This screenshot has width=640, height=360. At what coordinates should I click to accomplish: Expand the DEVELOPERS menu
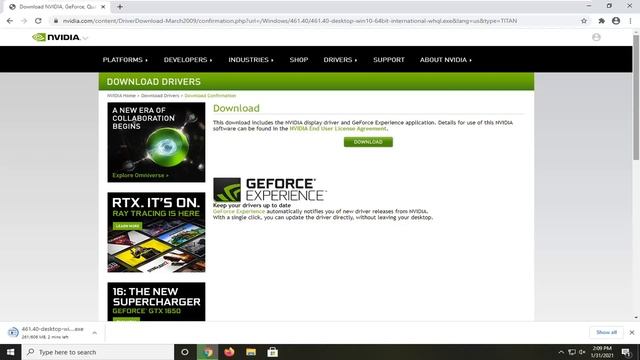point(188,60)
